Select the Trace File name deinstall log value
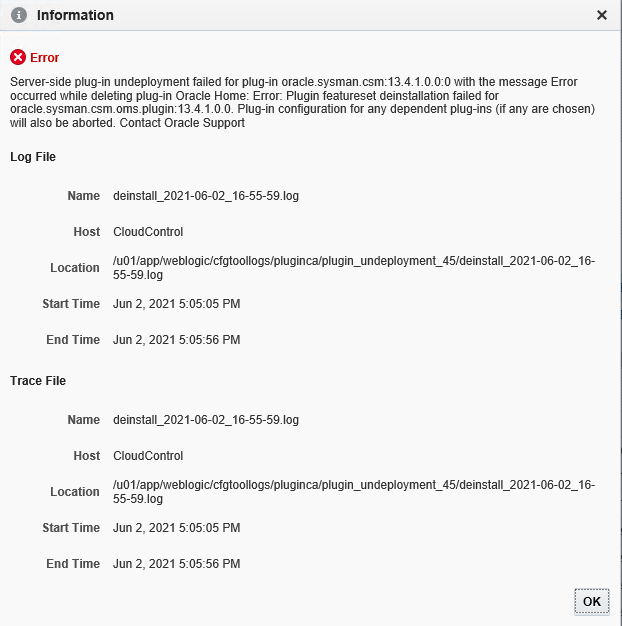The image size is (622, 626). click(206, 420)
